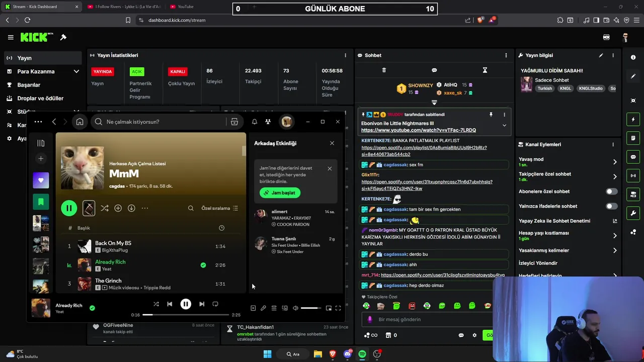Click Turkish tag in Yayın bilgisi

click(544, 88)
